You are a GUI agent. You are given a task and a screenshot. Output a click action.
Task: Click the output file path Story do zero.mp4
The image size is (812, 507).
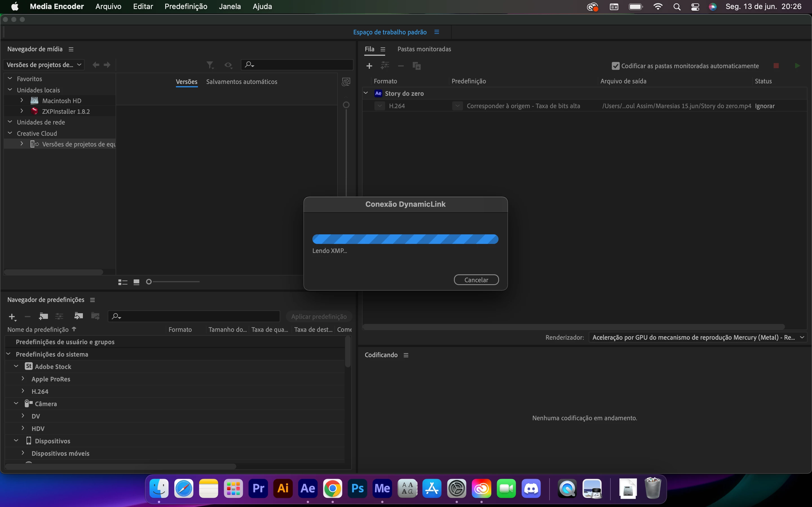pos(676,106)
